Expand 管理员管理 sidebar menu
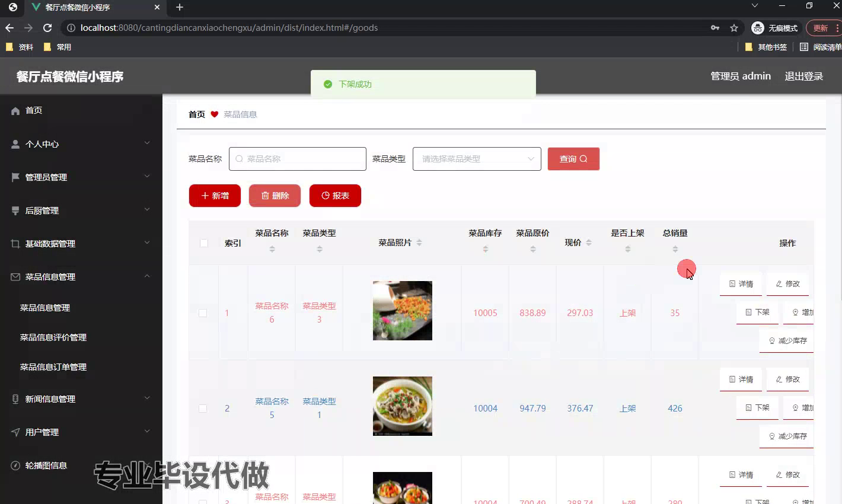The height and width of the screenshot is (504, 842). (x=81, y=177)
